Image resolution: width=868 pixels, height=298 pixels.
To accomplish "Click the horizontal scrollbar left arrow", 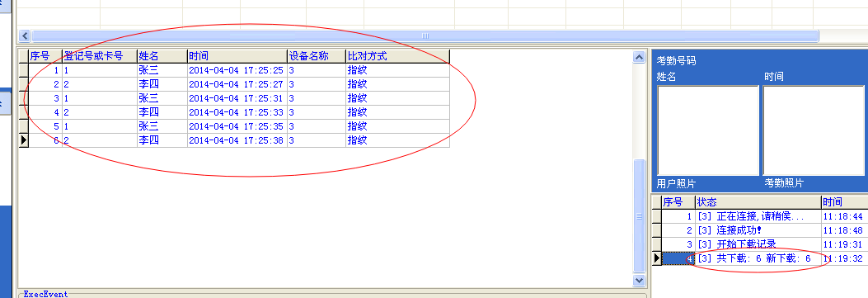I will pos(25,36).
